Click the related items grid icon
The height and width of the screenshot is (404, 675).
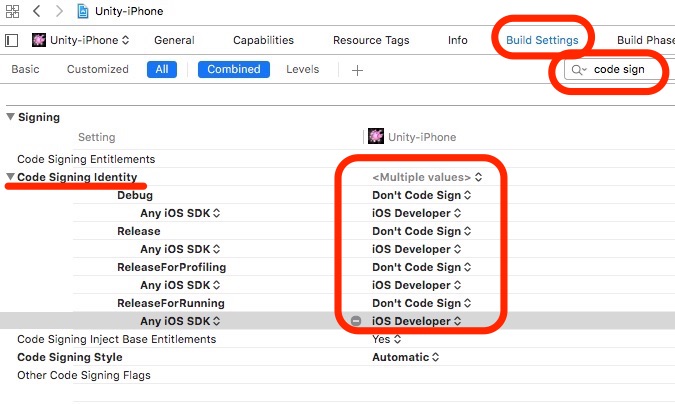11,11
